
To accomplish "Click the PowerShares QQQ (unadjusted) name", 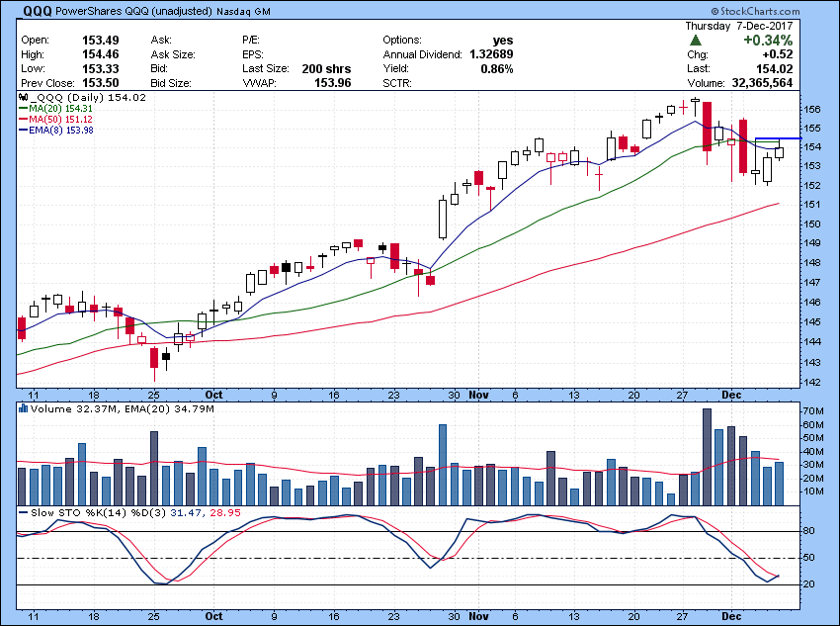I will click(x=134, y=11).
